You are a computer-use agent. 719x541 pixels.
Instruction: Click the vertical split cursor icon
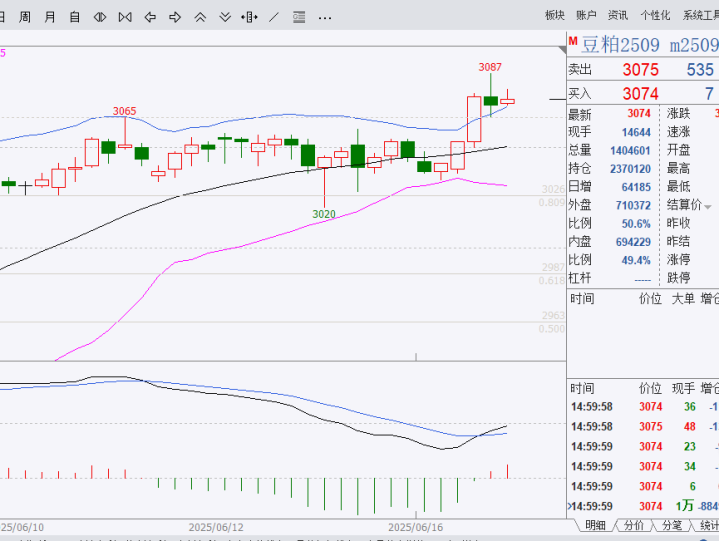click(250, 16)
